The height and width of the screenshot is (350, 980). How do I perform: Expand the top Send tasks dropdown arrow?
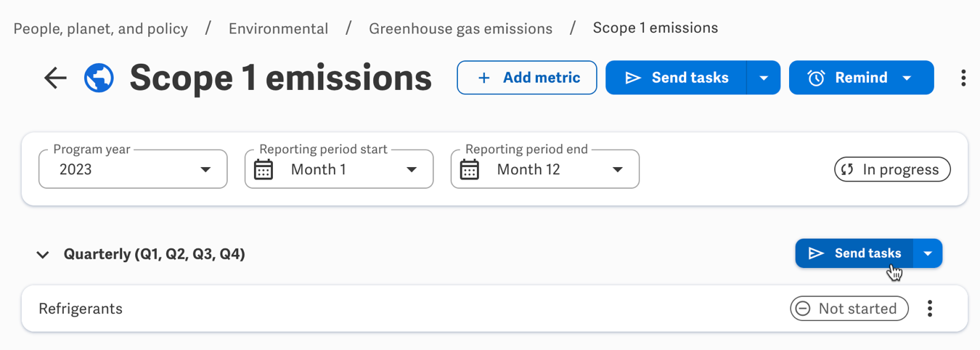[763, 78]
